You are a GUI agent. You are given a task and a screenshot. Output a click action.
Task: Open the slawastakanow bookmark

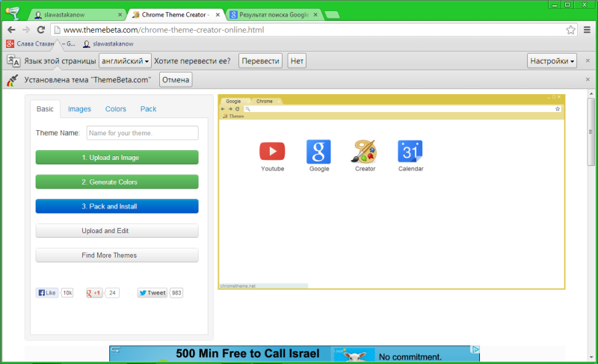click(108, 44)
